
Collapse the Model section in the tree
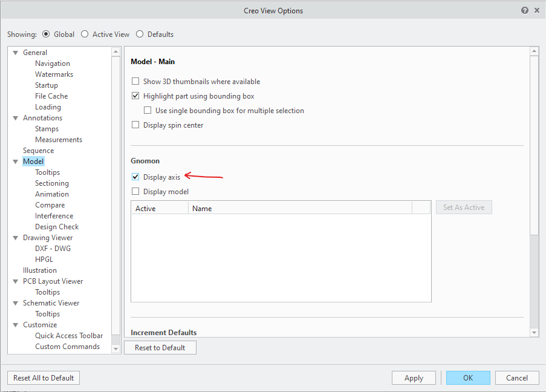tap(15, 161)
